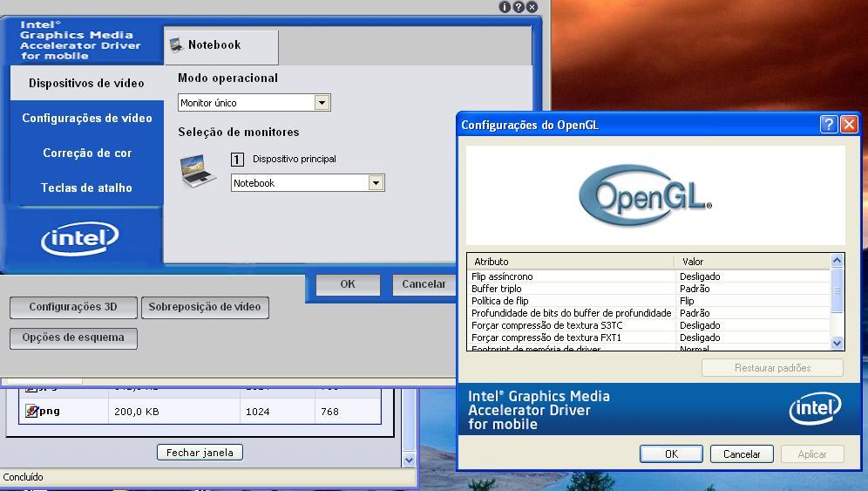868x491 pixels.
Task: Click the number 1 device indicator icon
Action: point(237,160)
